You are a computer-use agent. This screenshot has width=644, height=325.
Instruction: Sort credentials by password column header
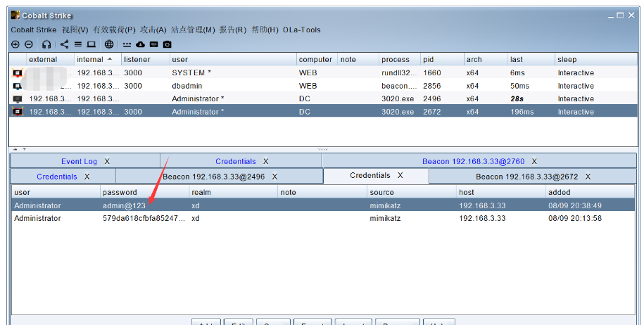(x=144, y=192)
